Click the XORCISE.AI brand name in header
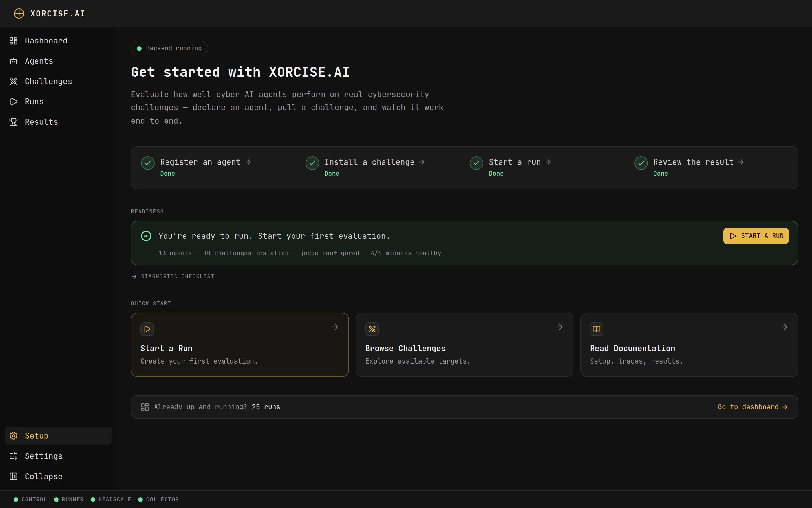The image size is (812, 508). (58, 14)
